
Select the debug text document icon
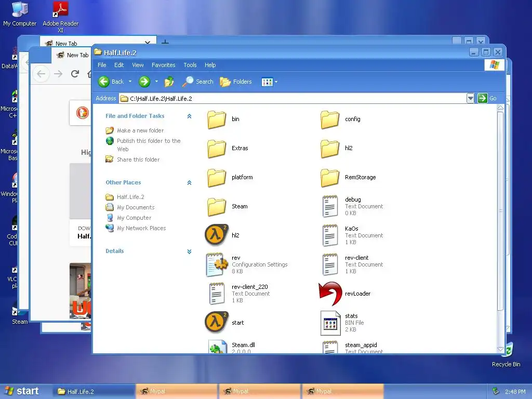[x=330, y=206]
